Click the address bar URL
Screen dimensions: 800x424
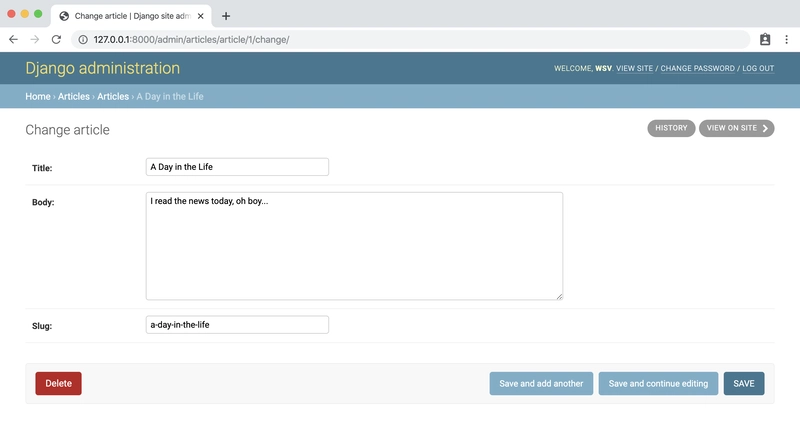[191, 39]
